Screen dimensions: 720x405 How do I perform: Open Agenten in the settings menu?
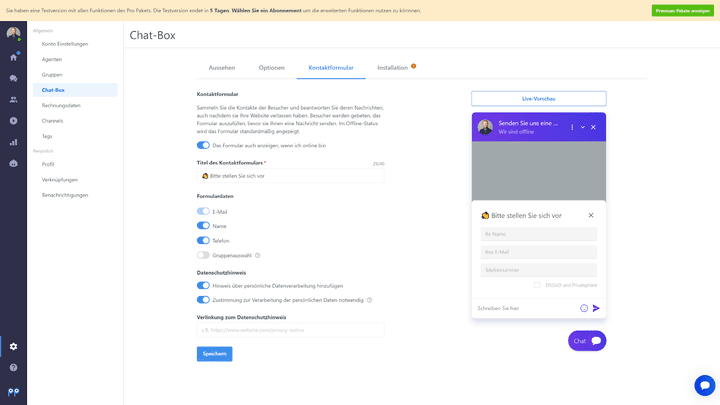[52, 60]
